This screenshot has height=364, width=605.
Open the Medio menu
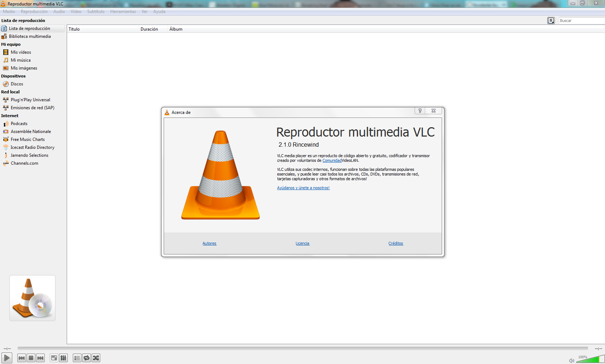9,12
